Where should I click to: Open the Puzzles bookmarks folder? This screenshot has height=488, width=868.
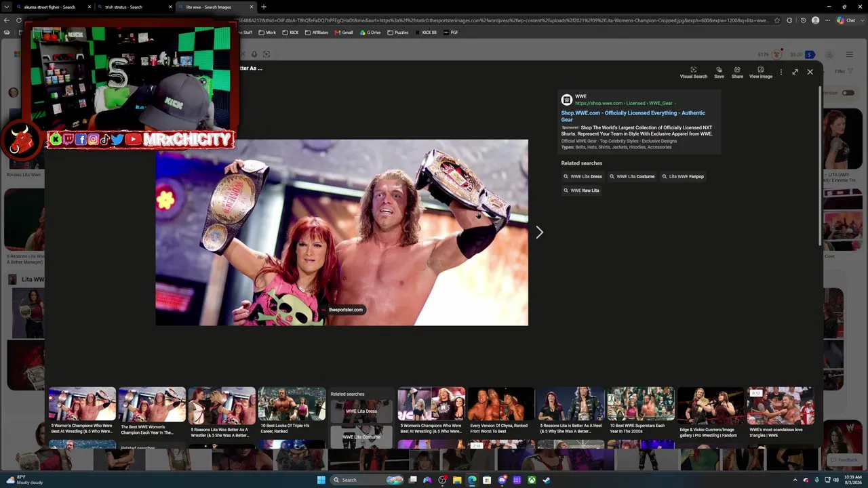tap(398, 33)
